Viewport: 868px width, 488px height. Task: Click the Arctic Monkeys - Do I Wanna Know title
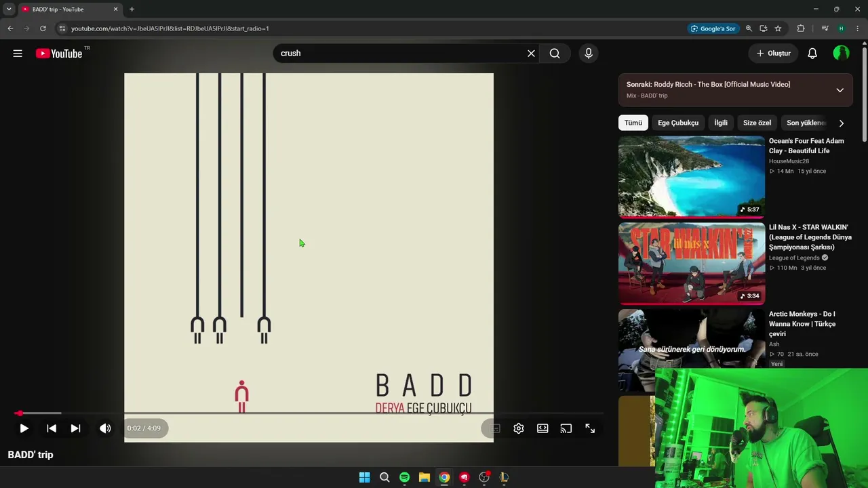802,324
